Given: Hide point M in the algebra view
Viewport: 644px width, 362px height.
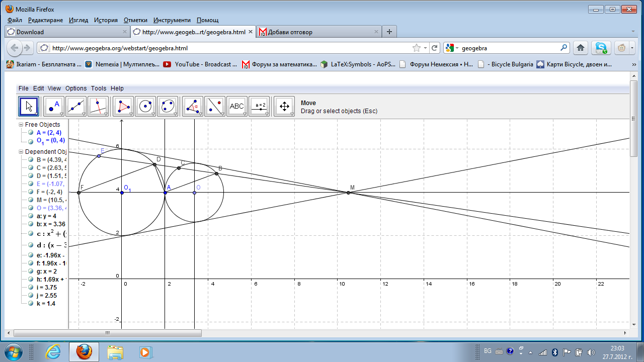Looking at the screenshot, I should [31, 200].
